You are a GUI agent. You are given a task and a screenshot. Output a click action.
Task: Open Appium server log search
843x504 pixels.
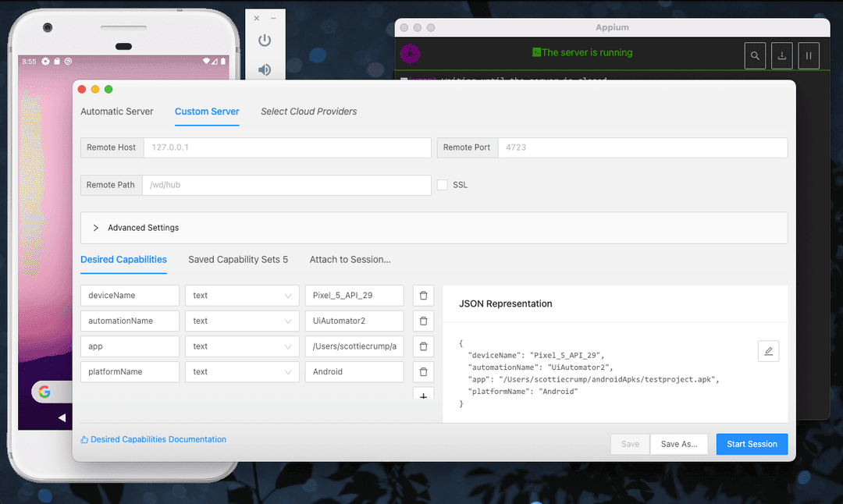click(x=755, y=56)
